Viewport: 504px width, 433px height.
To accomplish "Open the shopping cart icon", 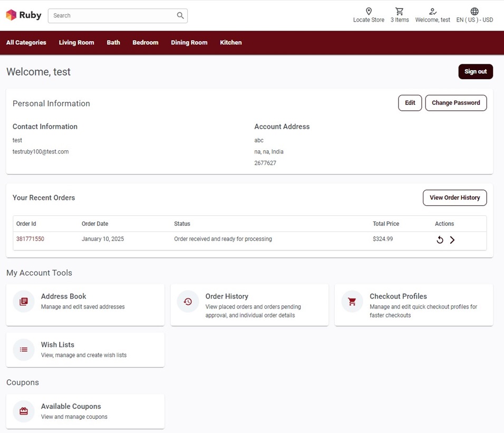I will point(400,11).
